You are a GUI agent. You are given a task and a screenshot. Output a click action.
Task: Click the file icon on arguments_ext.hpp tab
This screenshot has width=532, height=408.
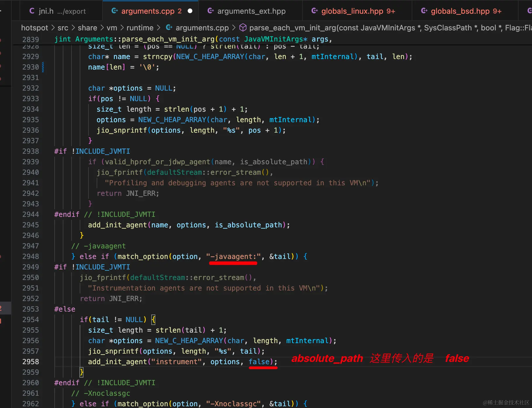point(211,11)
